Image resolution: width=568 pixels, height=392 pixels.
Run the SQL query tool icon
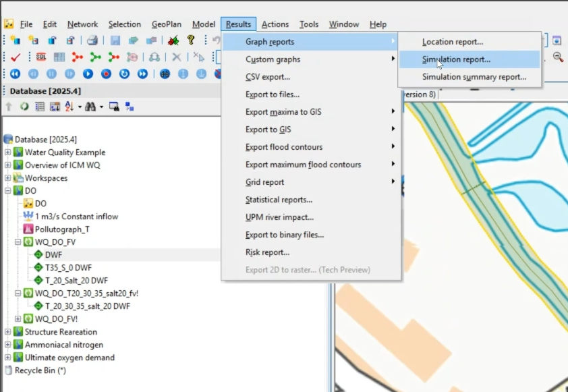tap(40, 57)
